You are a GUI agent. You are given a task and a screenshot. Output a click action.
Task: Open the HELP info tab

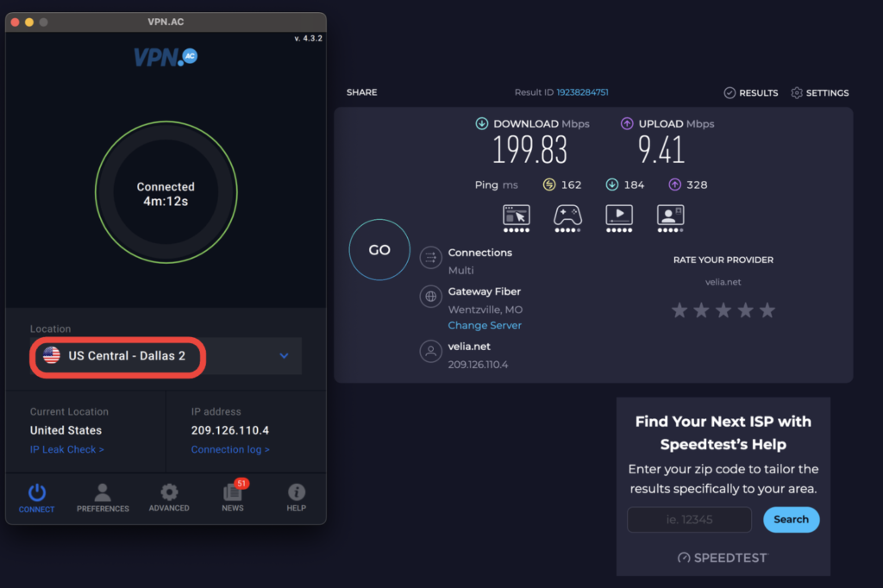297,497
